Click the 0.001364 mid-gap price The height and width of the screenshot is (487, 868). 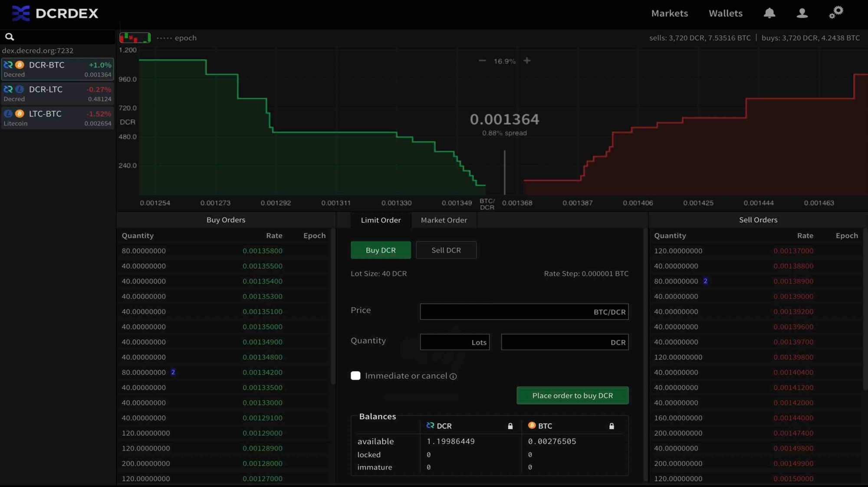(x=504, y=119)
